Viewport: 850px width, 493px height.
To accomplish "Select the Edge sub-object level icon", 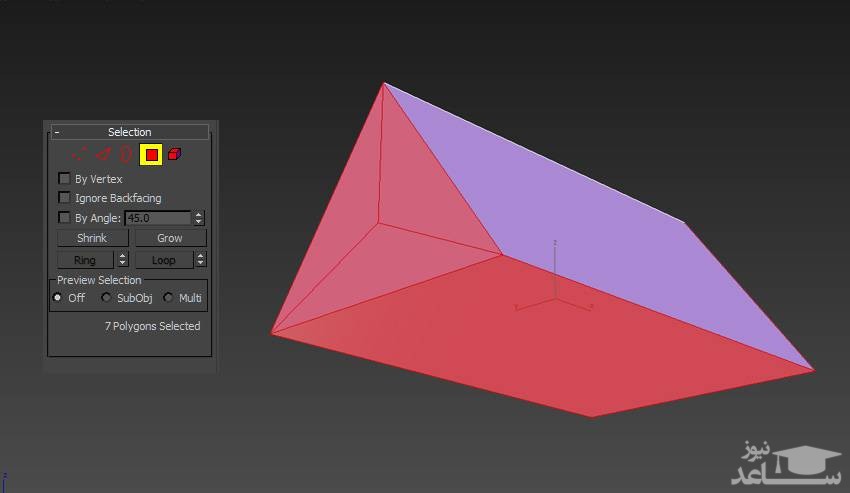I will click(x=102, y=154).
